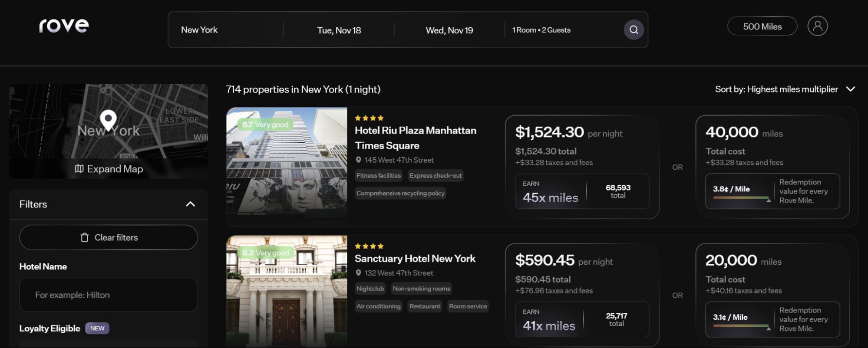Click '145 West 47th Street' address
Image resolution: width=868 pixels, height=348 pixels.
(399, 160)
